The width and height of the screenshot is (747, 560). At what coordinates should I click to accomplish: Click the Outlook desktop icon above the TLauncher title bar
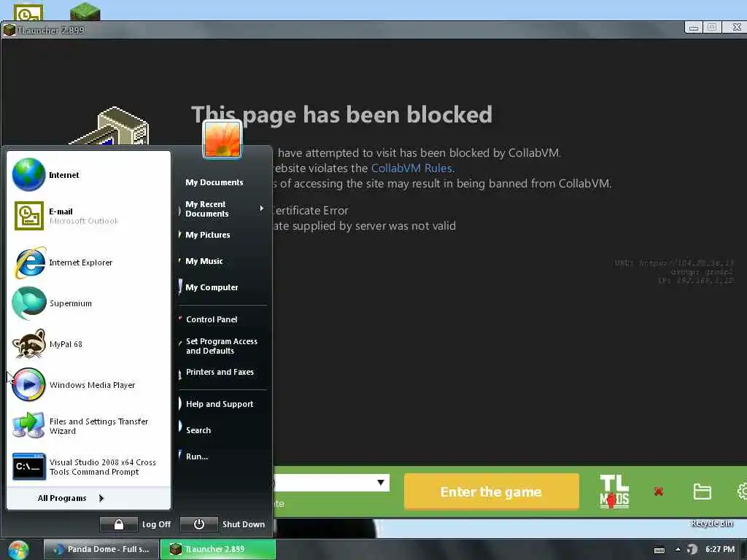coord(28,12)
